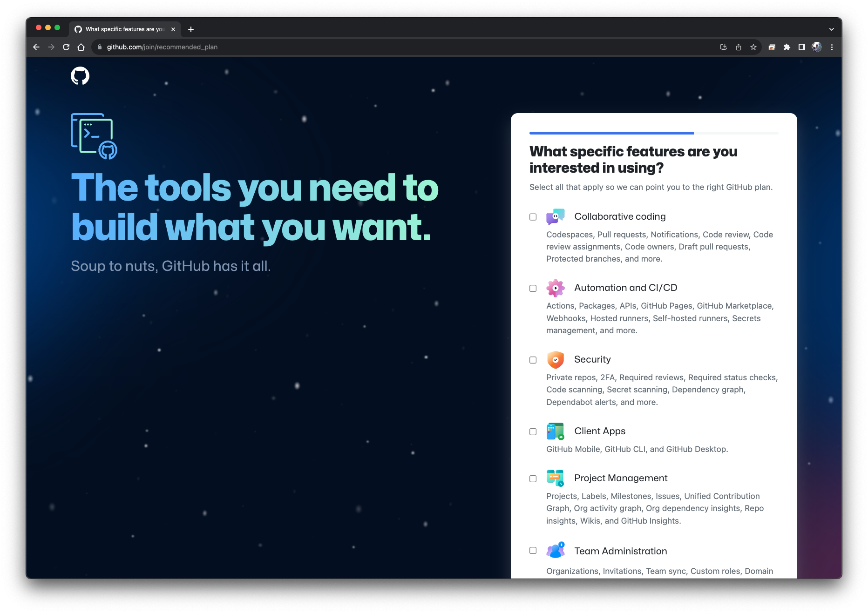The image size is (868, 613).
Task: Check the Security checkbox
Action: click(533, 360)
